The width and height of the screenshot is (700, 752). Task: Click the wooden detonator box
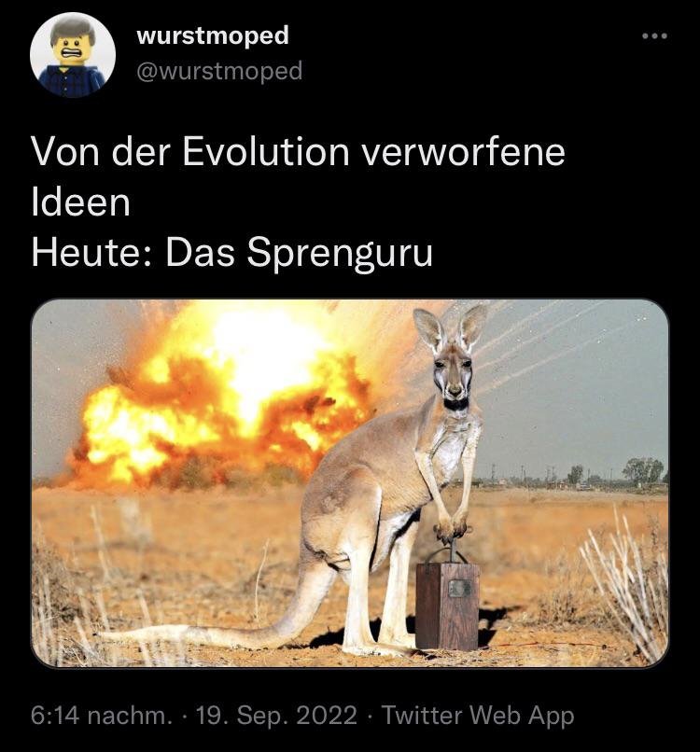tap(447, 606)
